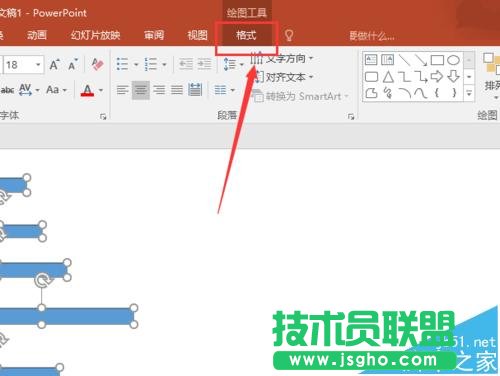Apply numbered list formatting
The height and width of the screenshot is (376, 500).
pyautogui.click(x=151, y=64)
